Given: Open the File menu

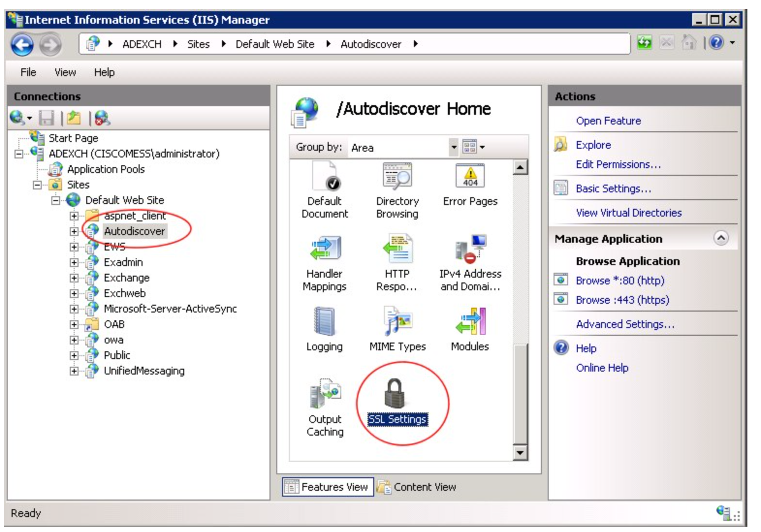Looking at the screenshot, I should click(x=28, y=72).
